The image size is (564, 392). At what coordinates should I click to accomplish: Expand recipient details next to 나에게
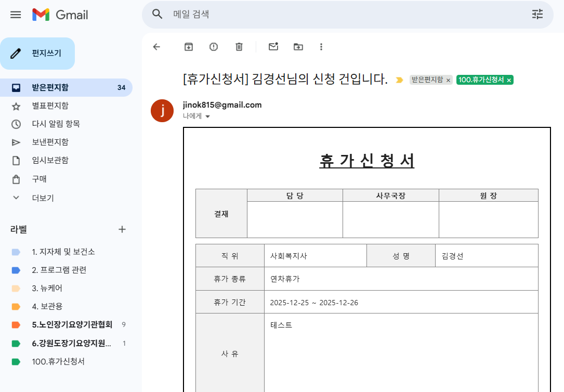pyautogui.click(x=208, y=116)
